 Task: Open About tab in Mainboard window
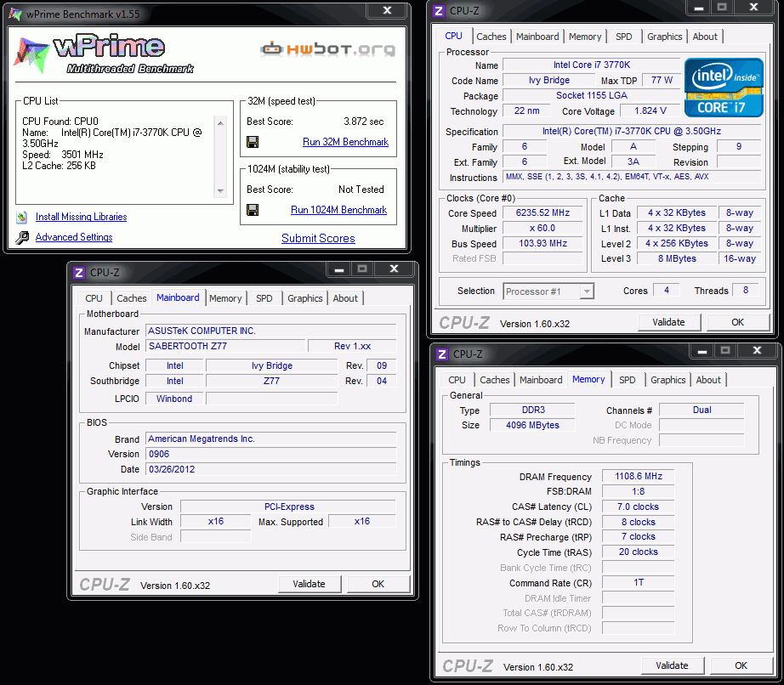(x=345, y=298)
